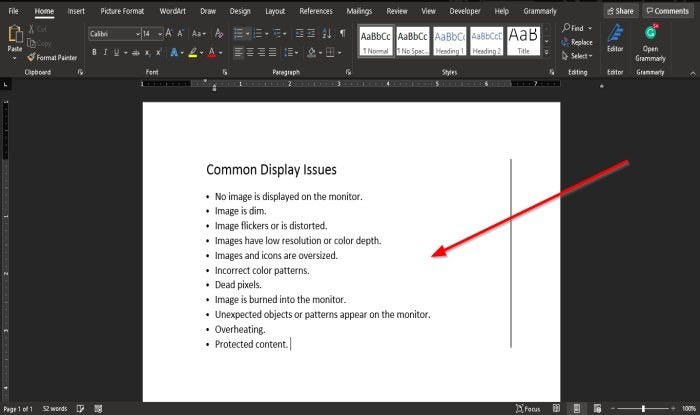Apply the Heading 1 style
The image size is (700, 415).
[x=449, y=40]
